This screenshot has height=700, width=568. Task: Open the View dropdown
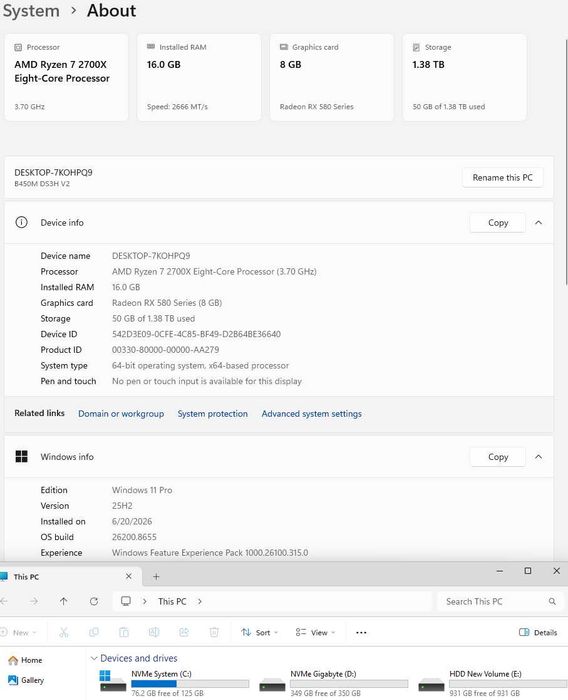coord(315,633)
